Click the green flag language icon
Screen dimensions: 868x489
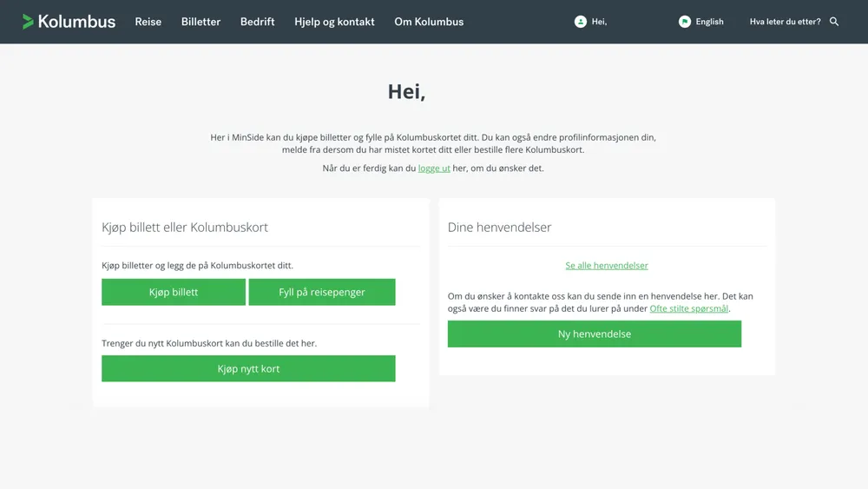point(685,22)
